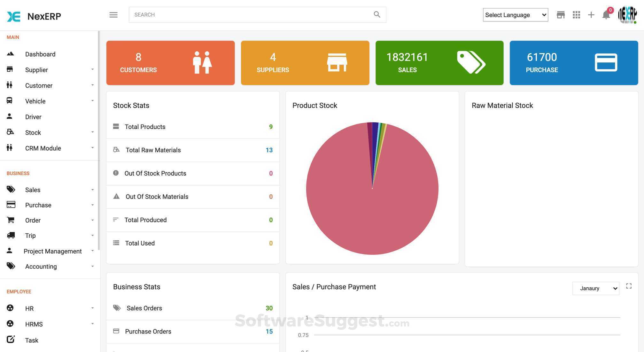Open the Task page from sidebar

click(x=32, y=340)
